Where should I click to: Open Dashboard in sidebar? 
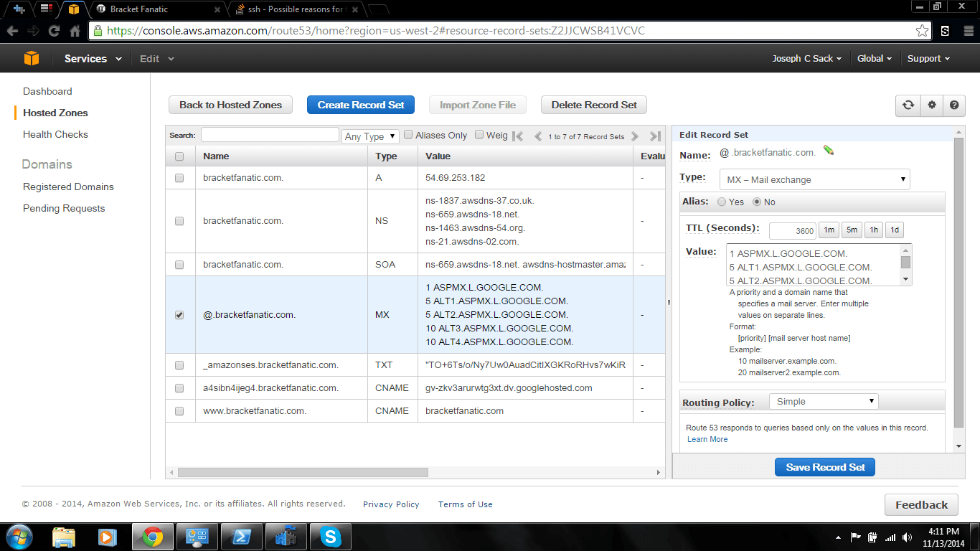pyautogui.click(x=47, y=91)
